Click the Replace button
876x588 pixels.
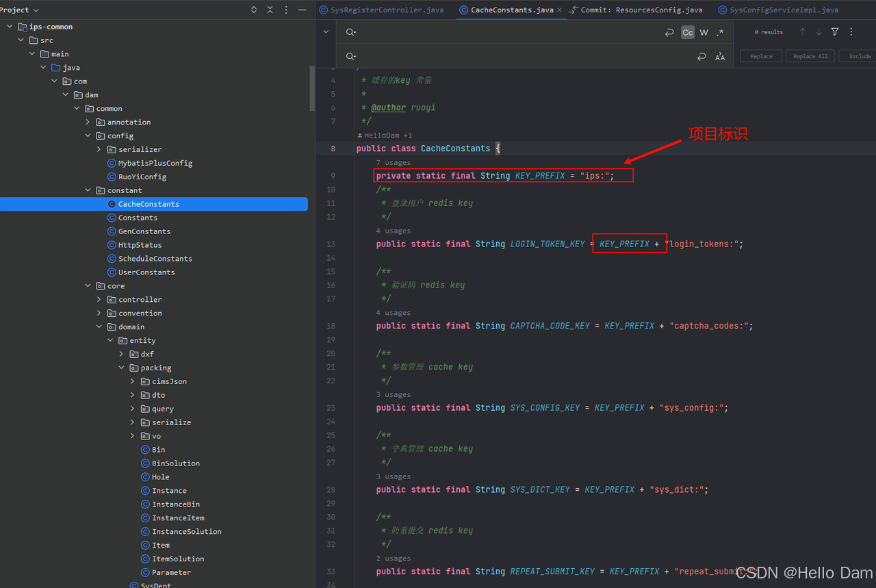(761, 56)
